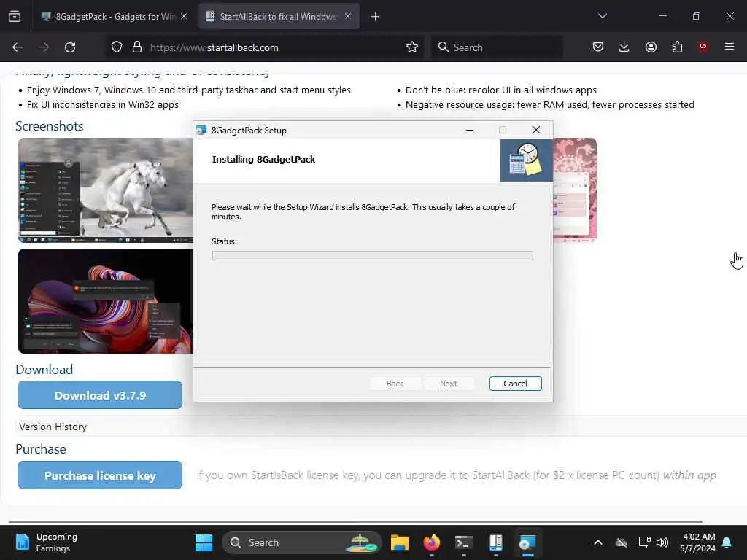
Task: Open the Windows Start menu
Action: coord(204,542)
